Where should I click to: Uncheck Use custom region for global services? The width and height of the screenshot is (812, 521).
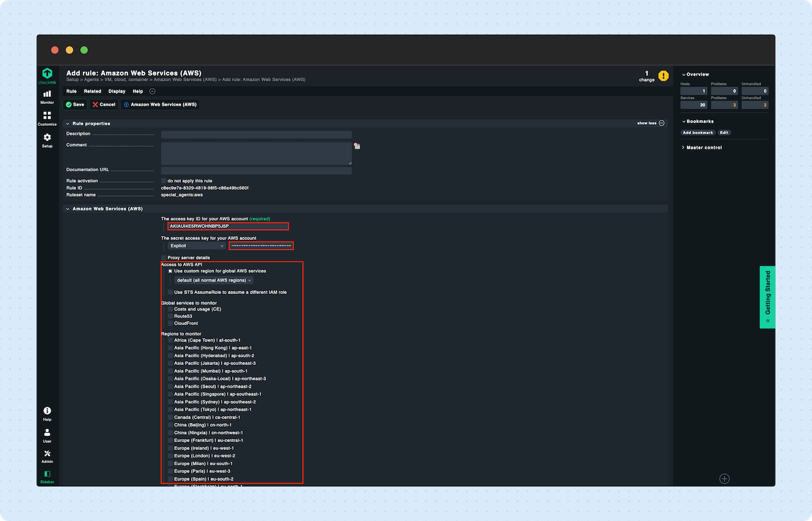[x=170, y=271]
